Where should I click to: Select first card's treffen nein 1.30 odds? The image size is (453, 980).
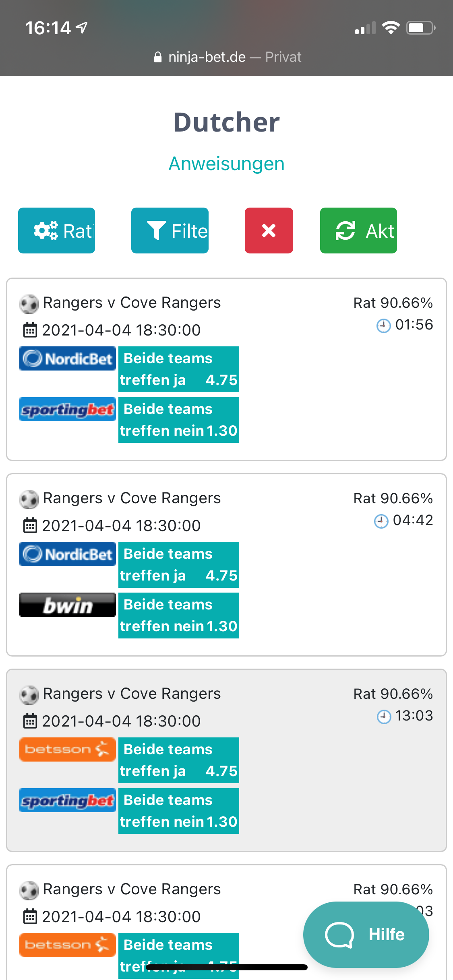pos(179,420)
